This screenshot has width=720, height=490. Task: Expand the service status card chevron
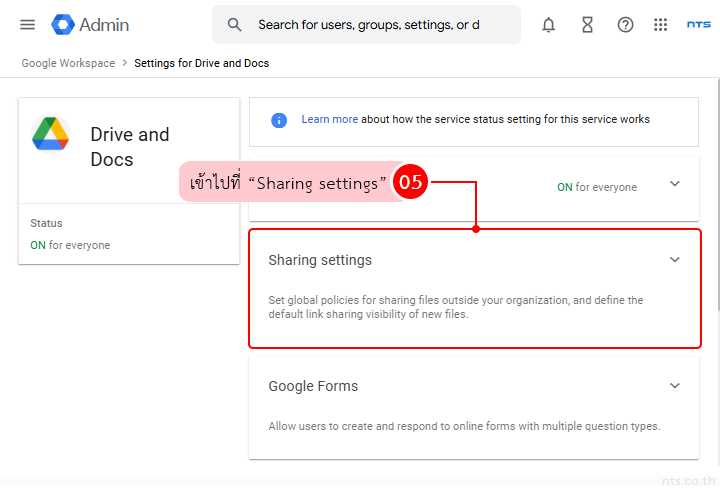[x=674, y=184]
